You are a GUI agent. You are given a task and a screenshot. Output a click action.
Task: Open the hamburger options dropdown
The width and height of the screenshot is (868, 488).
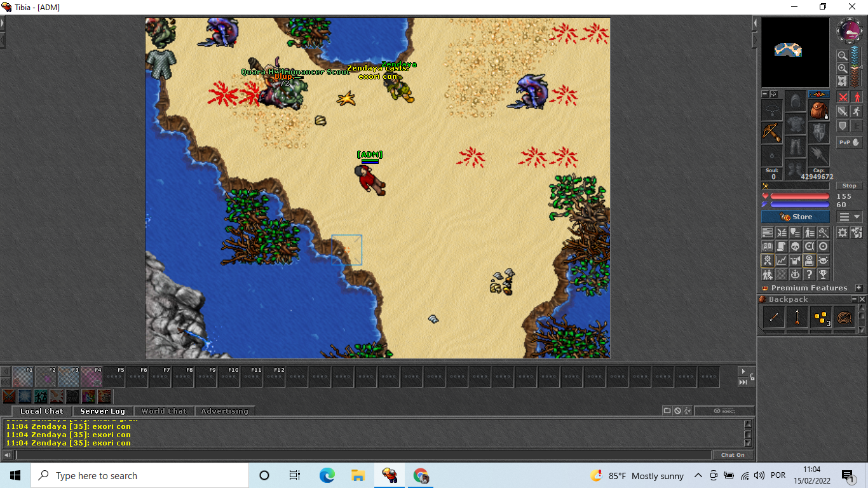[x=850, y=217]
